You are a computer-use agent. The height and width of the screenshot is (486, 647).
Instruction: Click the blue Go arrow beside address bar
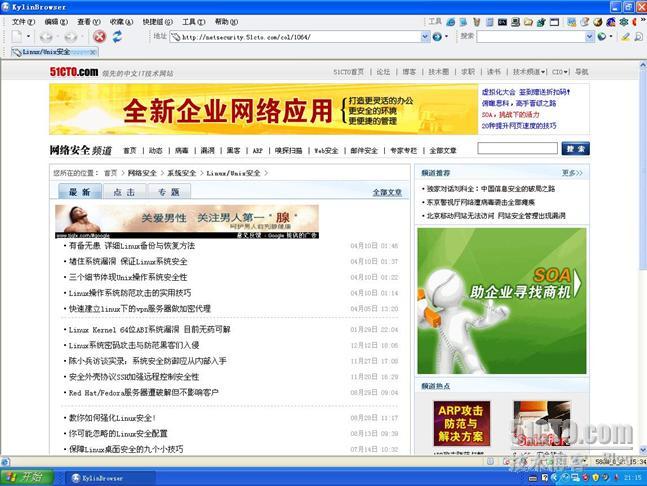point(437,37)
